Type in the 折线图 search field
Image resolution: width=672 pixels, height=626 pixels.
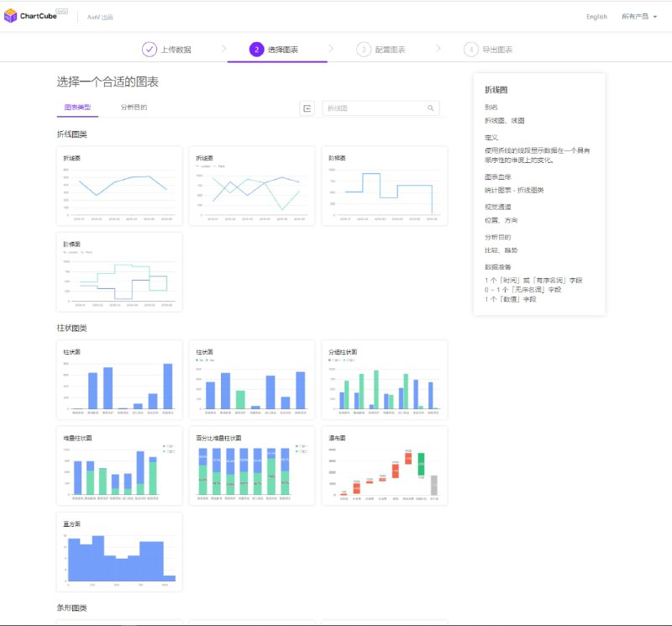pyautogui.click(x=374, y=108)
